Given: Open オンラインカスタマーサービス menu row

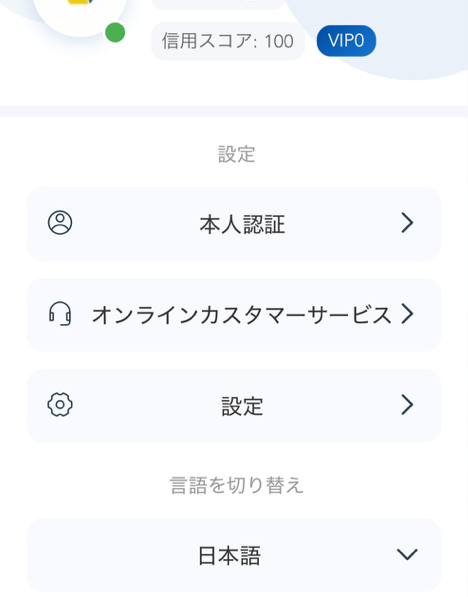Looking at the screenshot, I should tap(234, 315).
